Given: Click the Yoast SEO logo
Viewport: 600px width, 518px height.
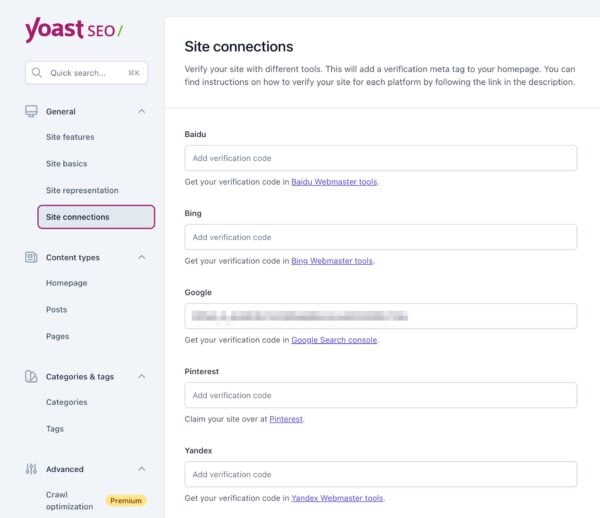Looking at the screenshot, I should (x=74, y=31).
